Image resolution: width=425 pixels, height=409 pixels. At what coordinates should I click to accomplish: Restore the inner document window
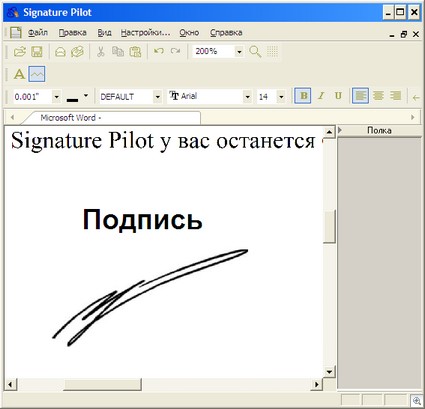point(404,34)
